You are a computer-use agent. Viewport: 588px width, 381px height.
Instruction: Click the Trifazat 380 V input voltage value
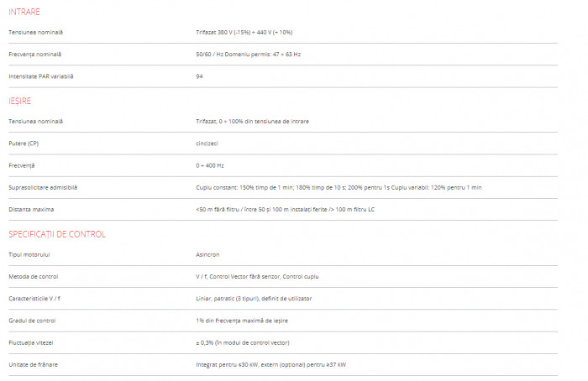(244, 32)
